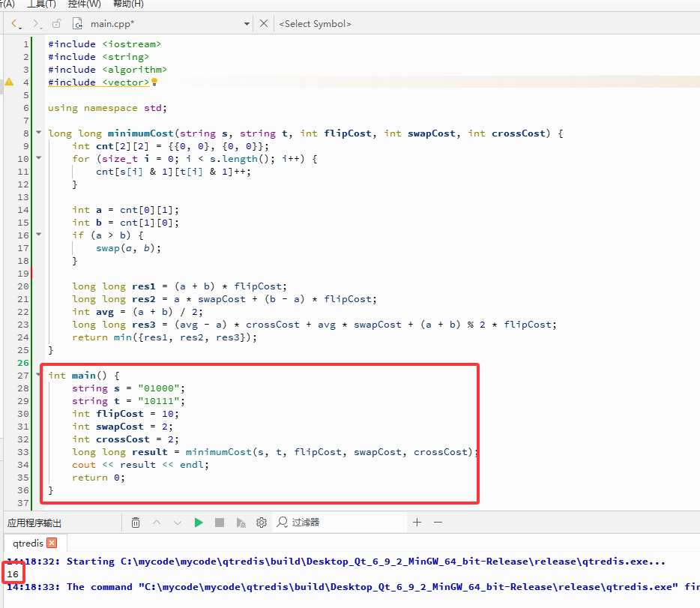Image resolution: width=700 pixels, height=608 pixels.
Task: Collapse the minimumCost function fold arrow
Action: pyautogui.click(x=39, y=133)
